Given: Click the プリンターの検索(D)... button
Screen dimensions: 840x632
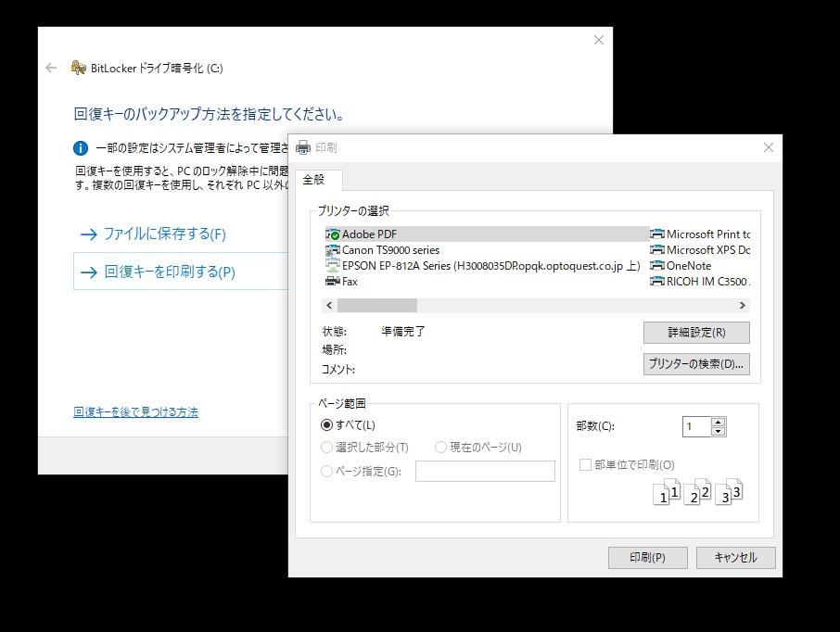Looking at the screenshot, I should [x=696, y=364].
